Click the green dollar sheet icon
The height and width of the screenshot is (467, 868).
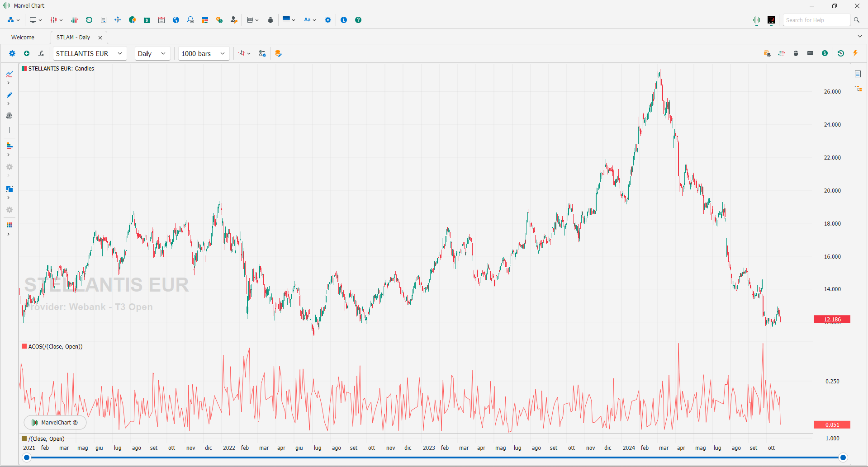click(147, 20)
